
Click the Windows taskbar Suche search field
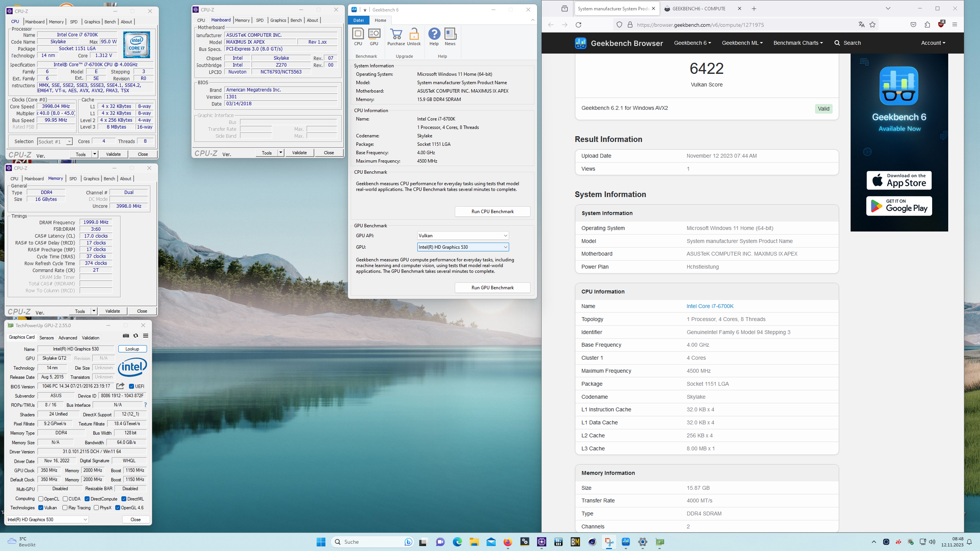tap(372, 542)
